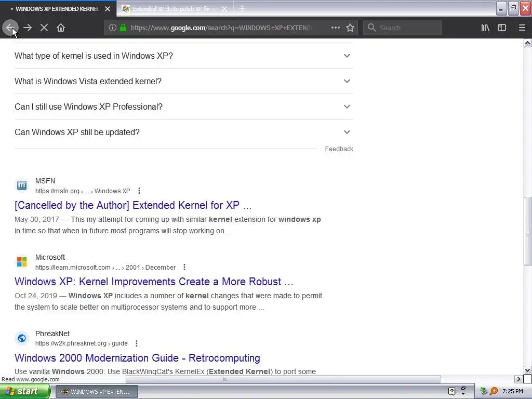532x399 pixels.
Task: Click the help question-mark tray icon
Action: click(x=451, y=392)
